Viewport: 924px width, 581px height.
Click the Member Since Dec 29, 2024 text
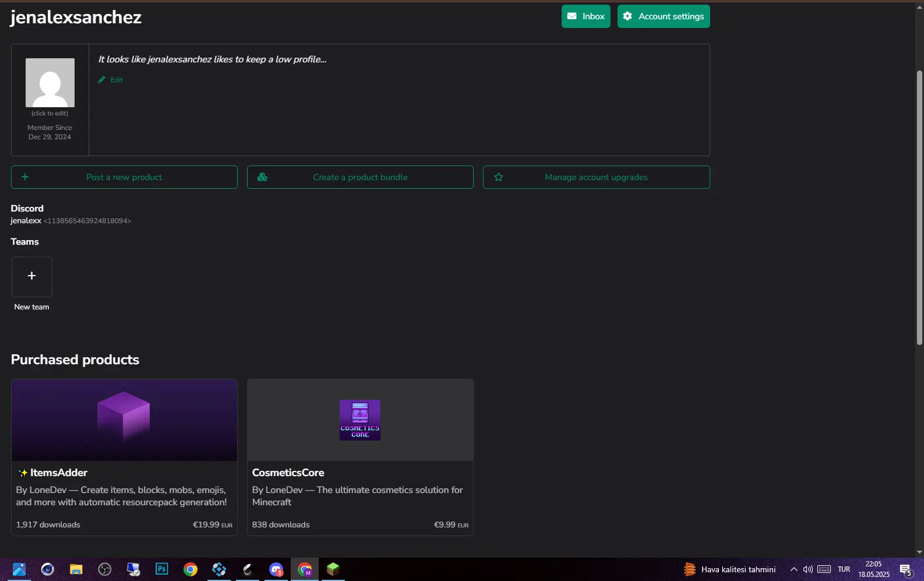[50, 132]
